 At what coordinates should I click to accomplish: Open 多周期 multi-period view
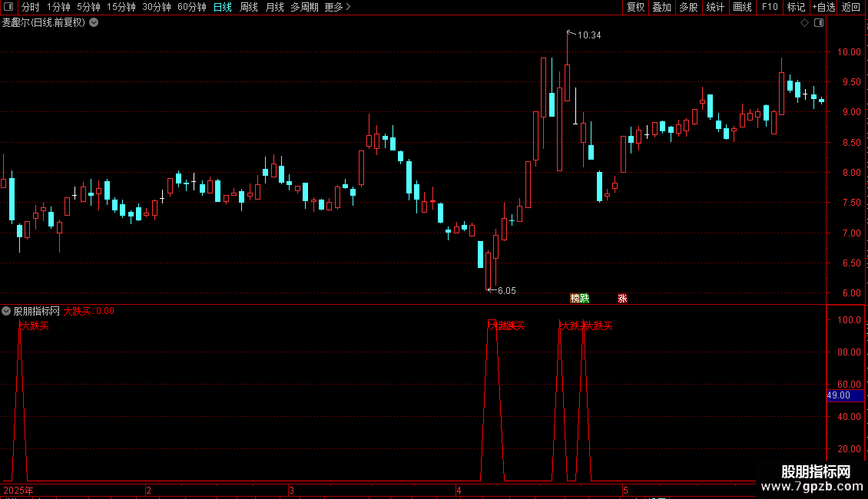coord(304,7)
